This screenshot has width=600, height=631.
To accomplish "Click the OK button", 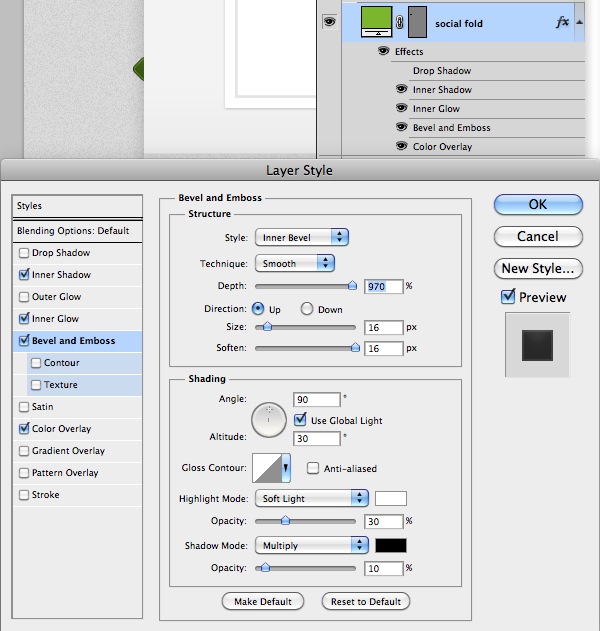I will [x=538, y=204].
